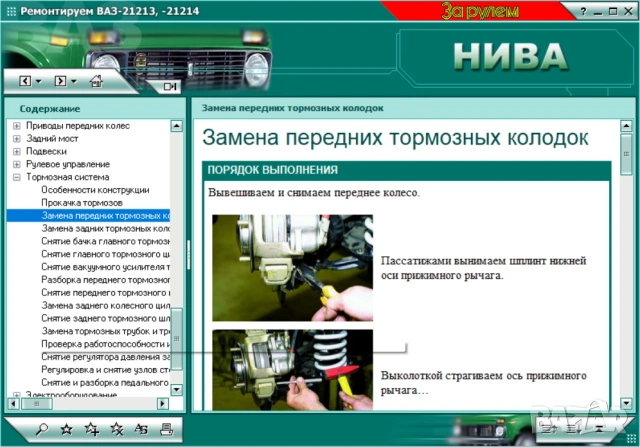Collapse the 'Тормозная система' tree node
Screen dimensions: 640x447
(x=17, y=177)
